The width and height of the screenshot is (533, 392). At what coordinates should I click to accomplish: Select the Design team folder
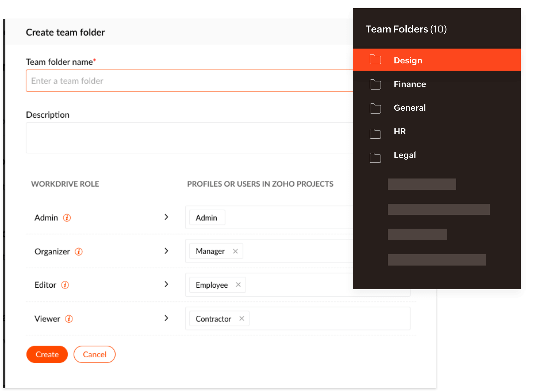coord(408,60)
